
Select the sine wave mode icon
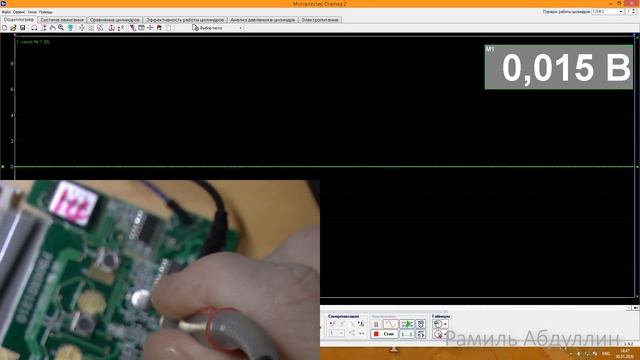coord(390,324)
